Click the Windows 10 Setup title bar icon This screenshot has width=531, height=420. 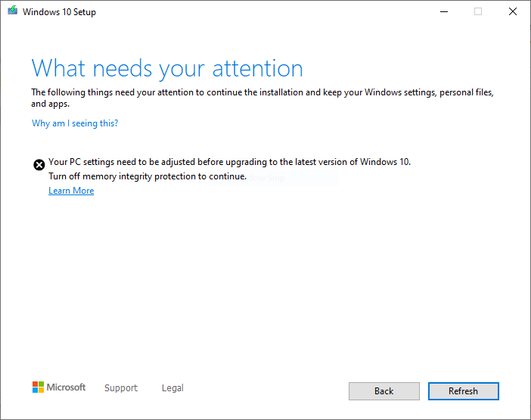tap(13, 11)
